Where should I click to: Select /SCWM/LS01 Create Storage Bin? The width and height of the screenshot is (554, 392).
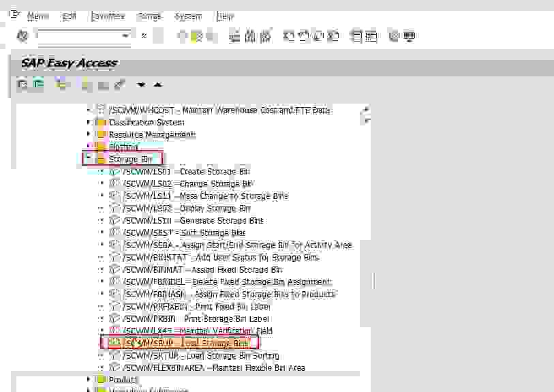186,171
